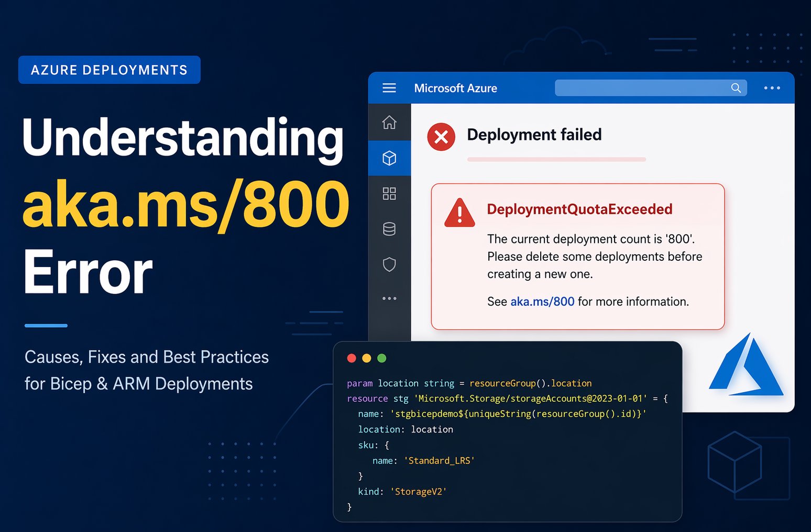
Task: Focus the Azure search field
Action: click(x=651, y=88)
